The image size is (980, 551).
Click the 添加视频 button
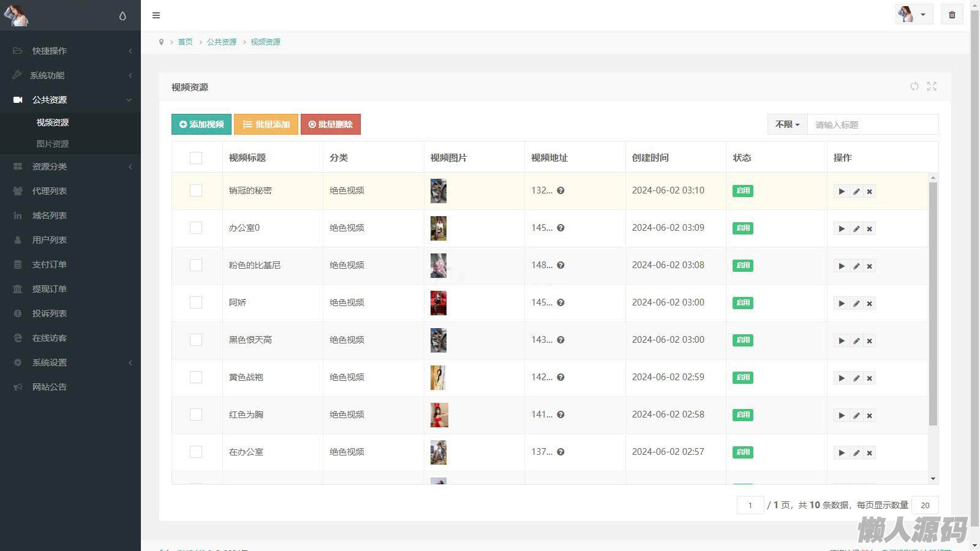coord(202,124)
